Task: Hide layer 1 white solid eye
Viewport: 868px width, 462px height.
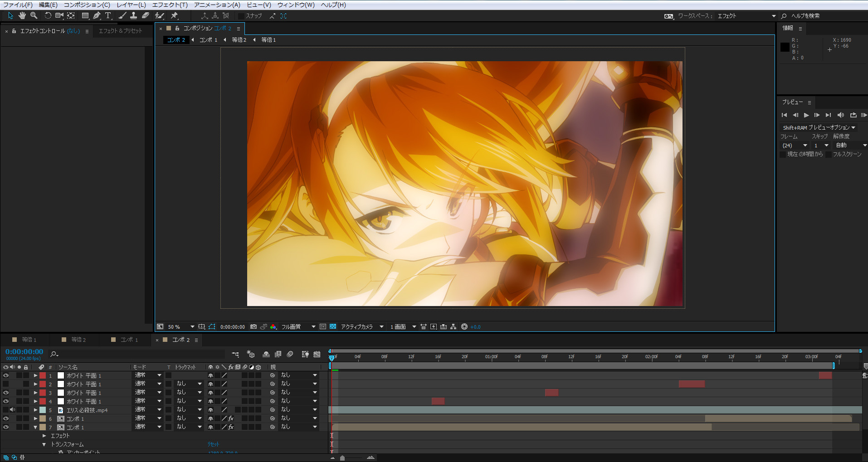Action: 6,375
